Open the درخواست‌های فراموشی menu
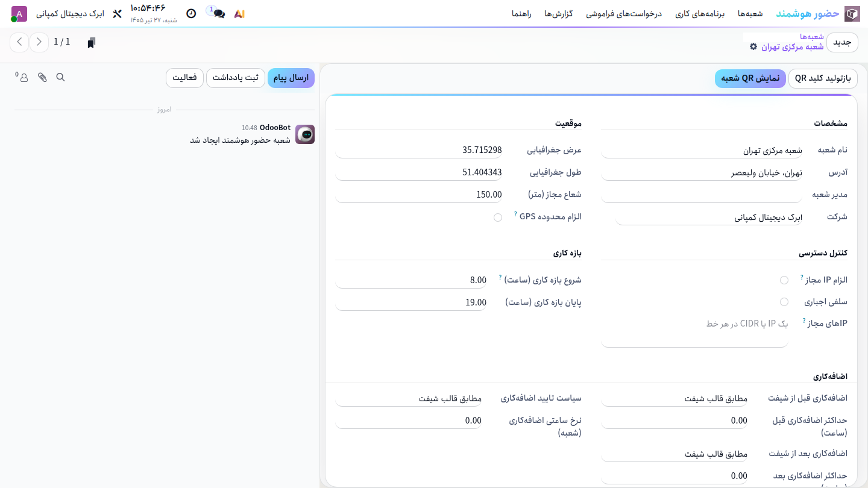868x488 pixels. pyautogui.click(x=624, y=14)
